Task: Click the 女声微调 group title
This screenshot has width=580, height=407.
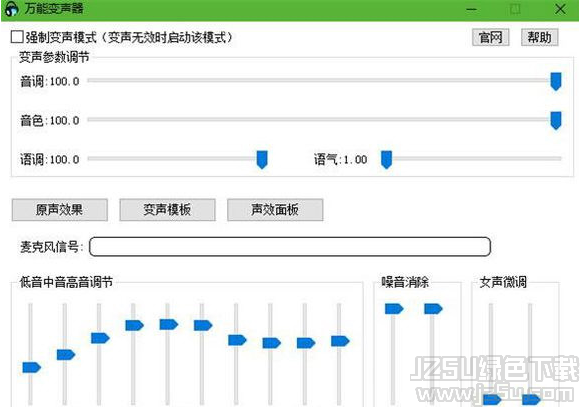Action: [x=503, y=282]
